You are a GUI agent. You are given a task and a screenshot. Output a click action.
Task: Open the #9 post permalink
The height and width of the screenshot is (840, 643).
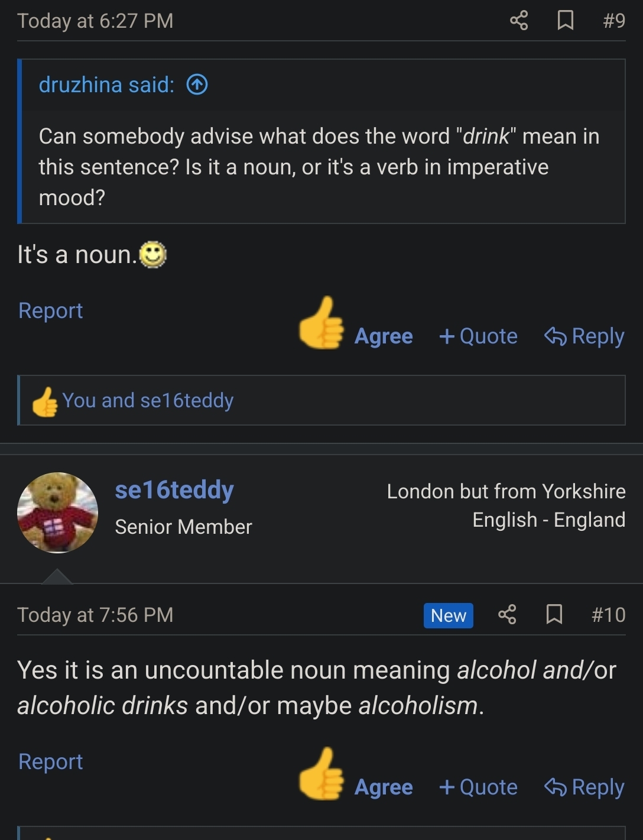pos(614,21)
